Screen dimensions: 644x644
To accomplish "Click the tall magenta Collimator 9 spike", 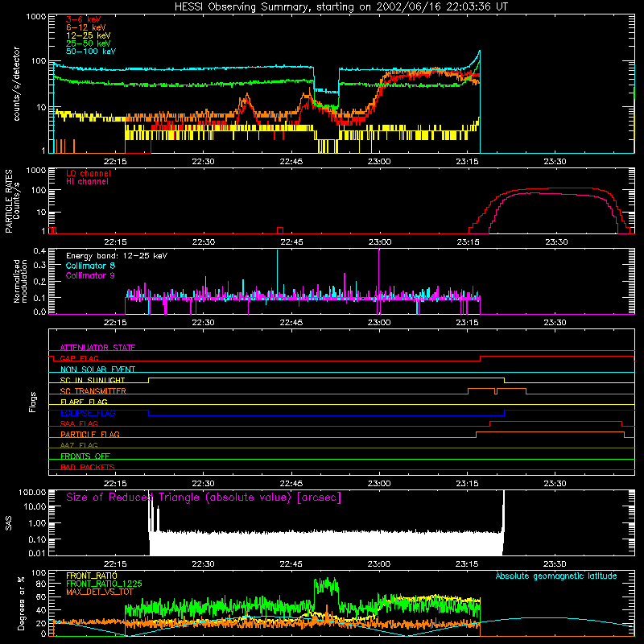I will (378, 273).
